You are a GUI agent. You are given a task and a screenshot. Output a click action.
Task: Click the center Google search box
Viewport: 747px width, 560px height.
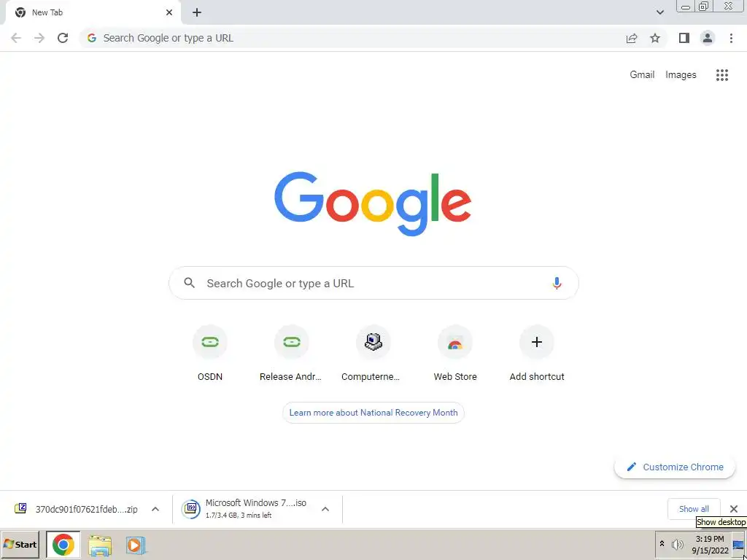(373, 284)
